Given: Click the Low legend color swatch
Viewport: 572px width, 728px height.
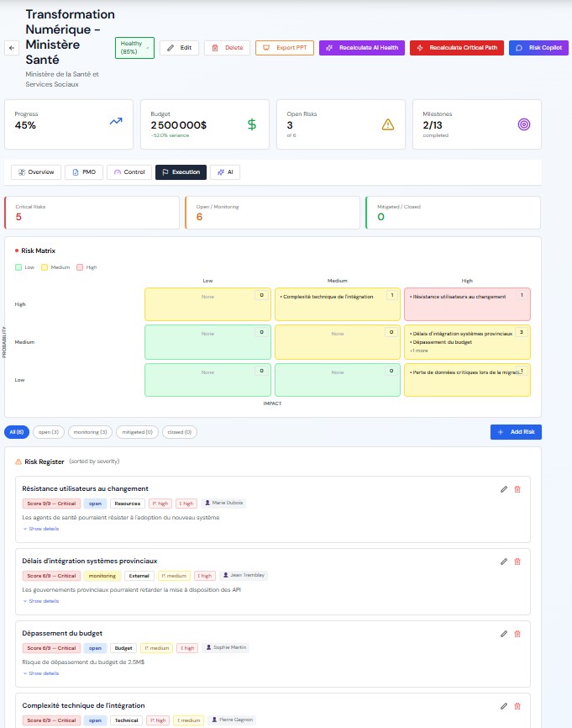Looking at the screenshot, I should coord(18,267).
